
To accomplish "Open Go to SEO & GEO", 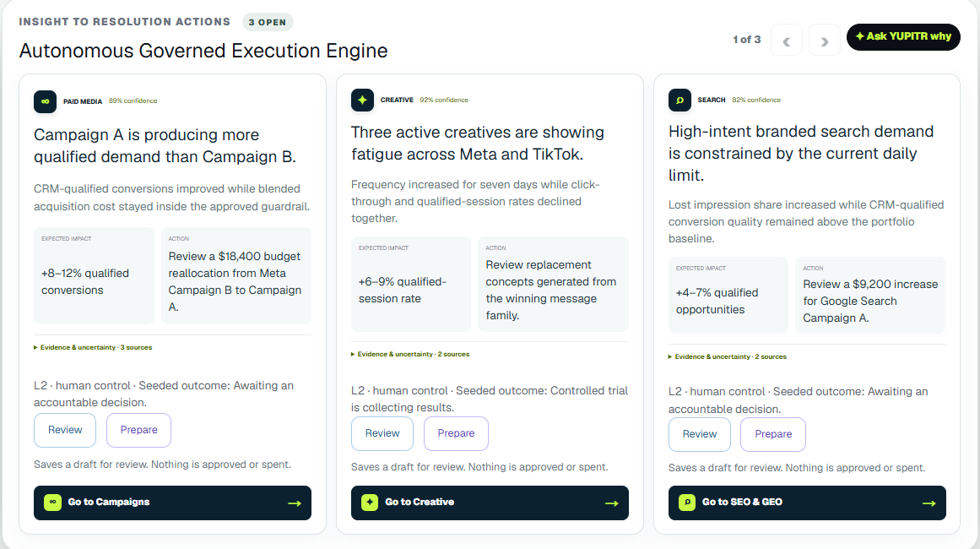I will pos(807,503).
